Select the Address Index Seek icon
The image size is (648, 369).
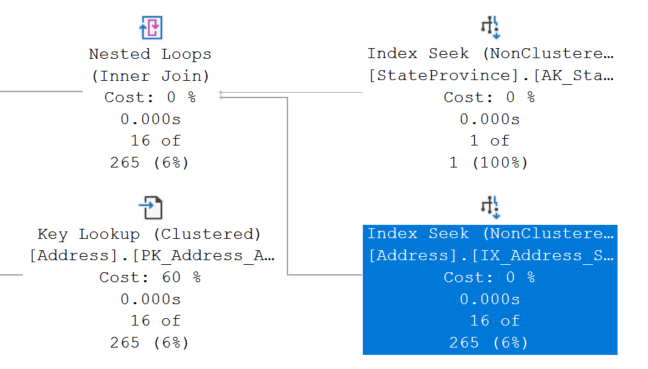click(x=490, y=207)
